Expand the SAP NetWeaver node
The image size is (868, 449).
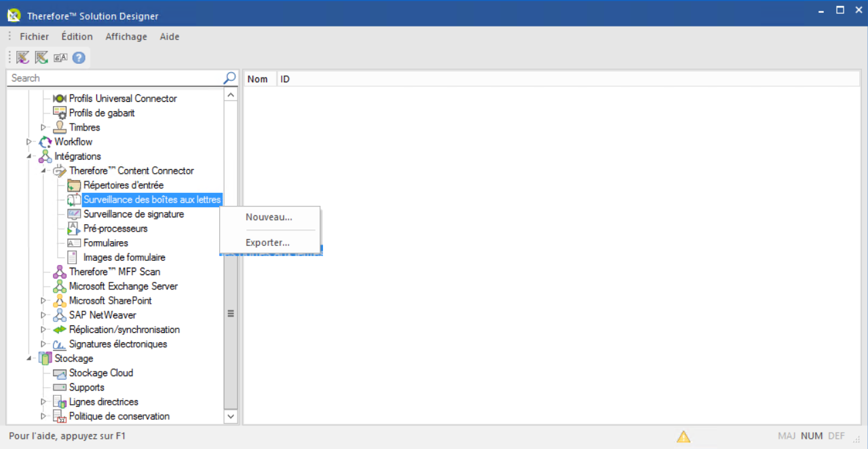(x=43, y=315)
